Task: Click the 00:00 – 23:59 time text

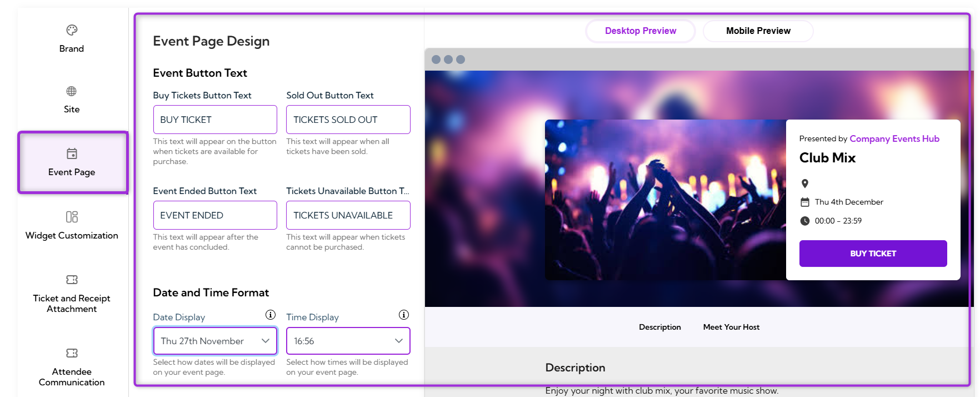Action: click(838, 221)
